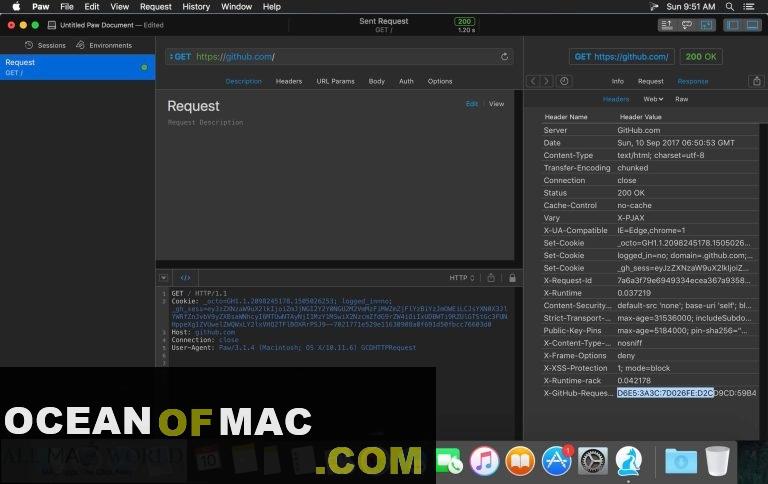This screenshot has width=768, height=484.
Task: Open the HTTP format dropdown
Action: click(462, 278)
